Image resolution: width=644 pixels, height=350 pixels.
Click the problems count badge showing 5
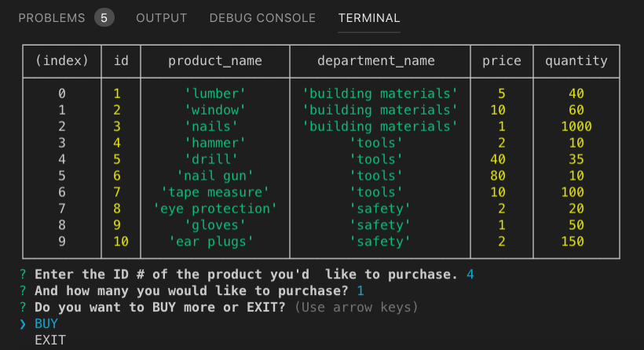point(104,17)
